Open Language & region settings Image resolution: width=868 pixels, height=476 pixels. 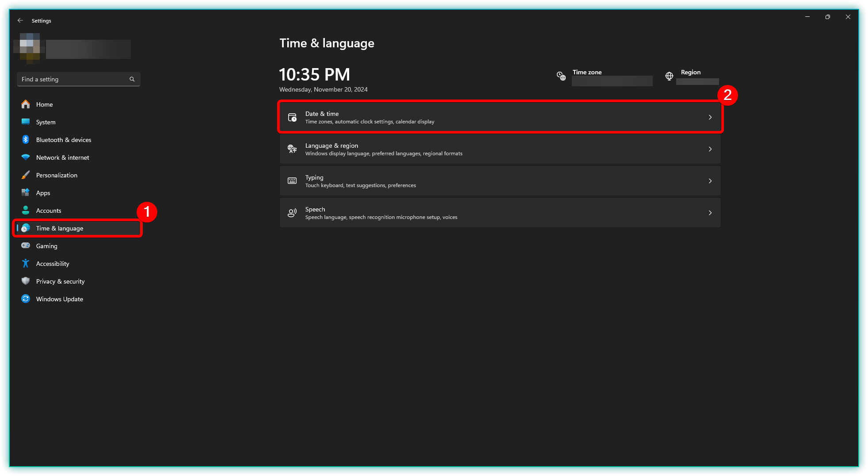point(500,149)
